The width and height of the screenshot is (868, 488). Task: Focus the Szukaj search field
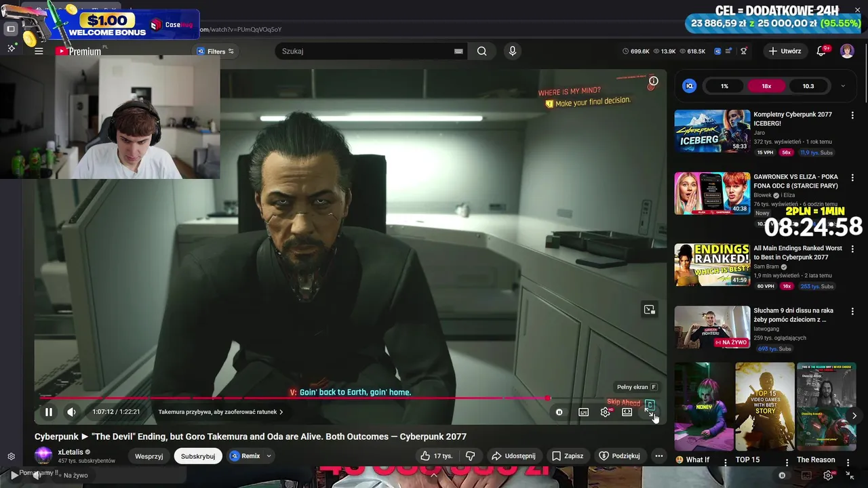(x=366, y=51)
